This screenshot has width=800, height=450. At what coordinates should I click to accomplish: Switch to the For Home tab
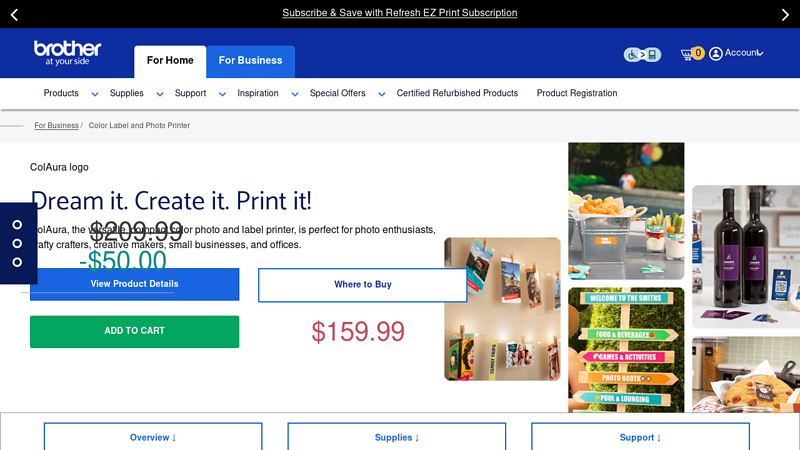click(x=170, y=62)
